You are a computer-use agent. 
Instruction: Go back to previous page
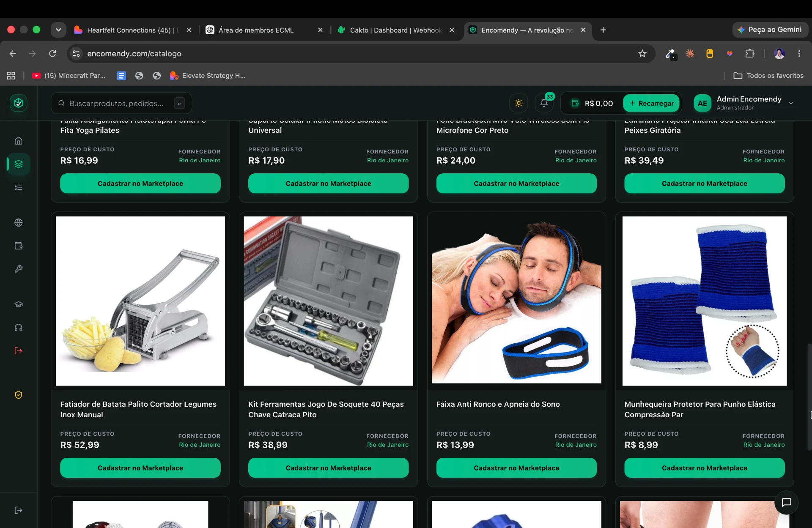tap(13, 54)
